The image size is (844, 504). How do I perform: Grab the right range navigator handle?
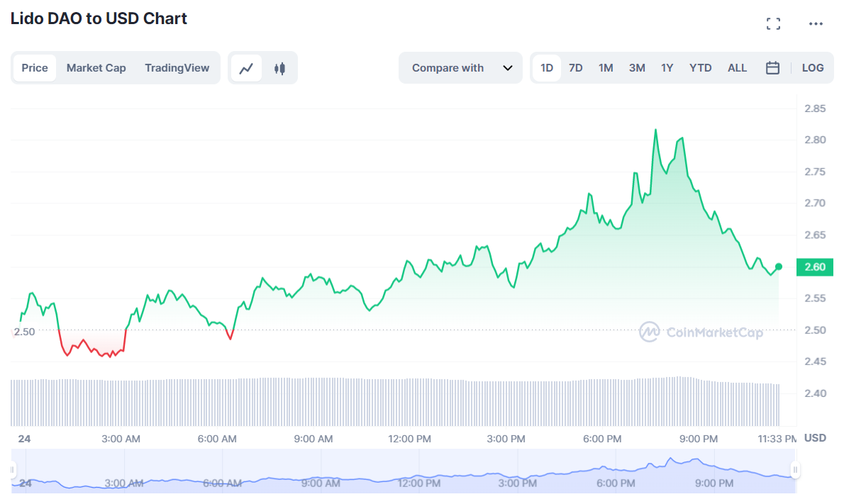(795, 469)
